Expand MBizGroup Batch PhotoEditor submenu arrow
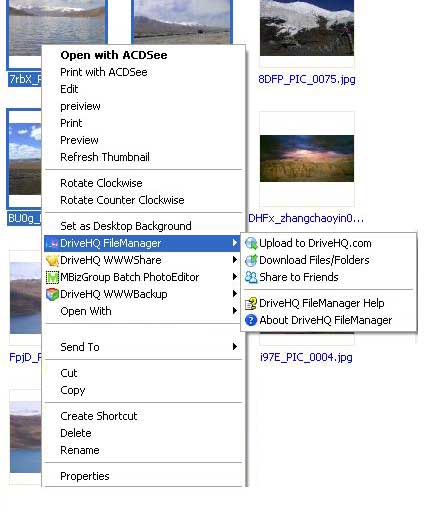This screenshot has height=522, width=432. [x=235, y=277]
